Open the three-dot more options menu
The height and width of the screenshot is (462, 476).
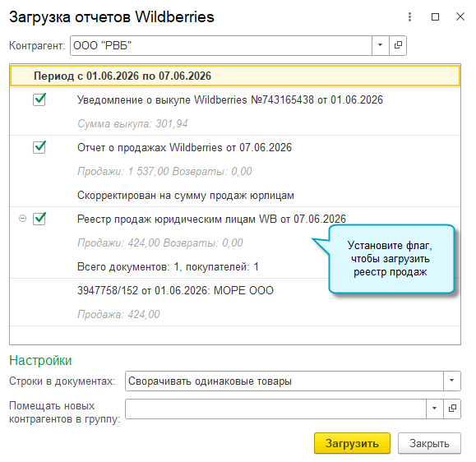tap(409, 16)
